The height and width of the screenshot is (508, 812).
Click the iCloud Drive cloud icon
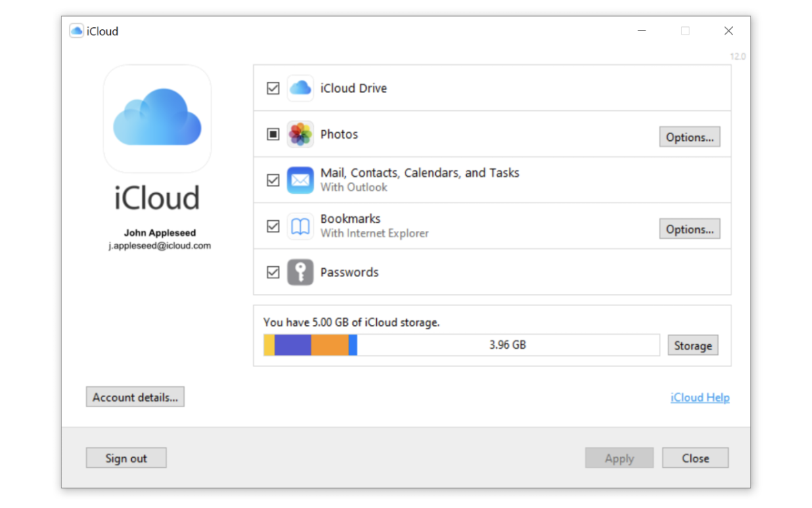(300, 88)
